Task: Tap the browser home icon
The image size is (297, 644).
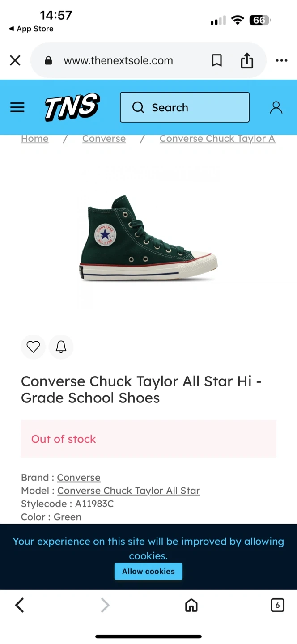Action: 191,605
